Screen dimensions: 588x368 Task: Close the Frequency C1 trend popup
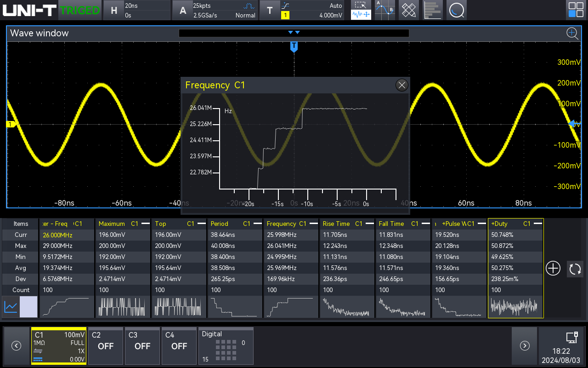pos(401,85)
